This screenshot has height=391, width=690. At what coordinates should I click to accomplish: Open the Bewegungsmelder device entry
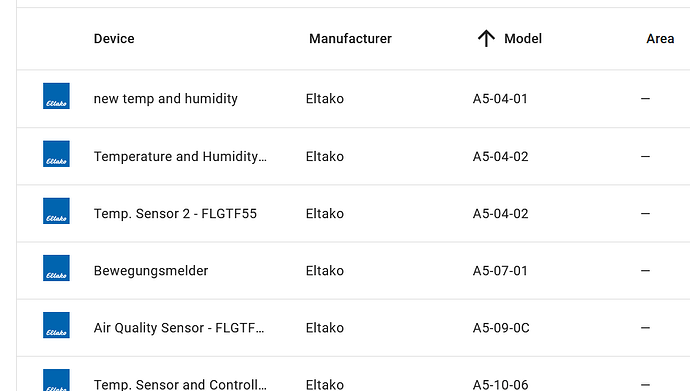[151, 270]
